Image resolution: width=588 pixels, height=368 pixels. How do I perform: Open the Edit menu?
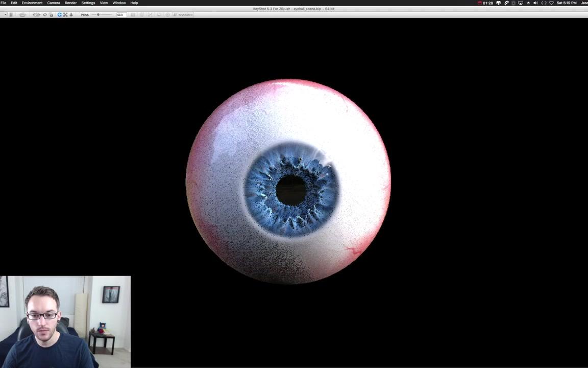14,3
